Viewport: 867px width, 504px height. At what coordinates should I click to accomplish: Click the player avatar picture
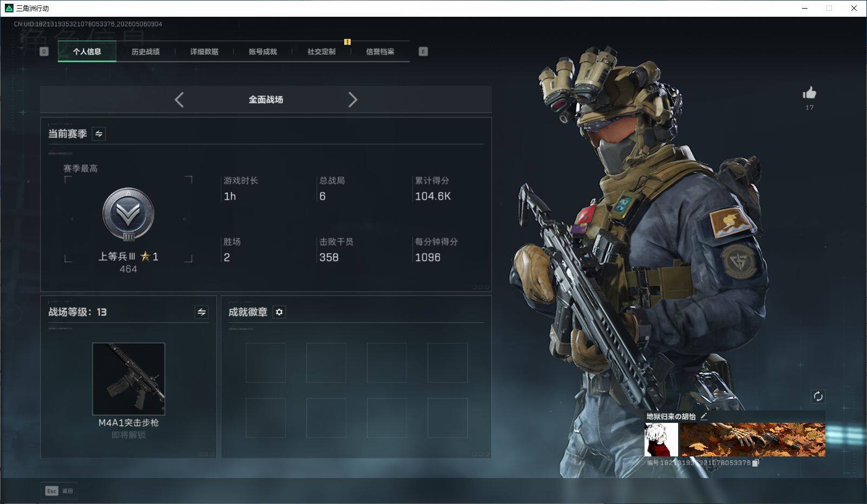tap(661, 440)
